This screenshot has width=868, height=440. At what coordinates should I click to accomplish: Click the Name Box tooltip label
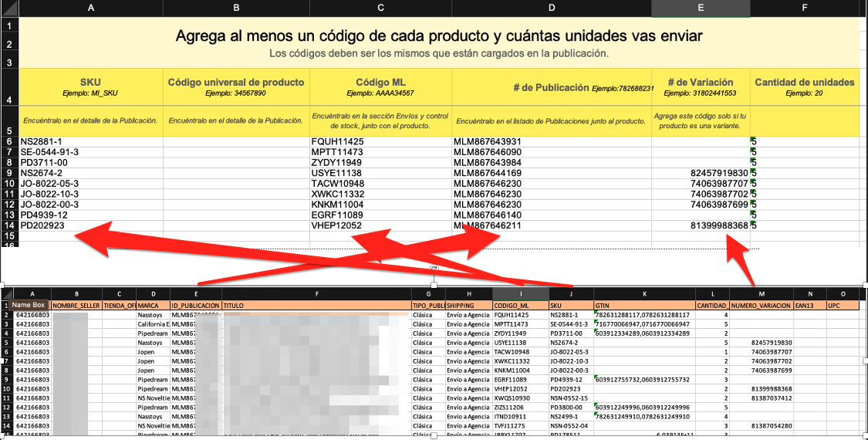click(x=29, y=305)
